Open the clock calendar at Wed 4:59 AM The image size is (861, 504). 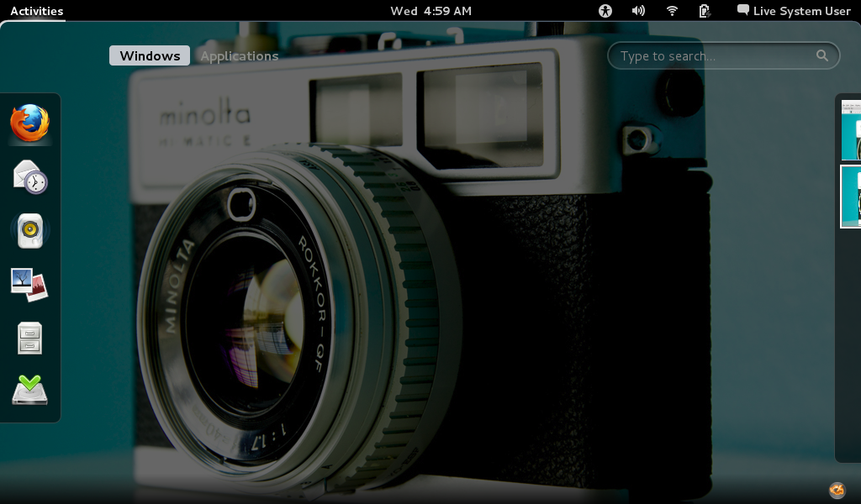(x=431, y=11)
